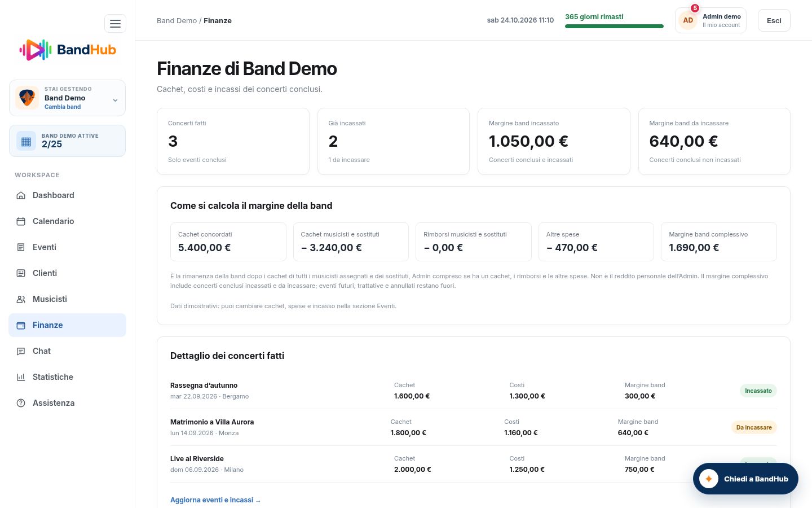The height and width of the screenshot is (508, 812).
Task: Select Musicisti in the sidebar
Action: (67, 299)
